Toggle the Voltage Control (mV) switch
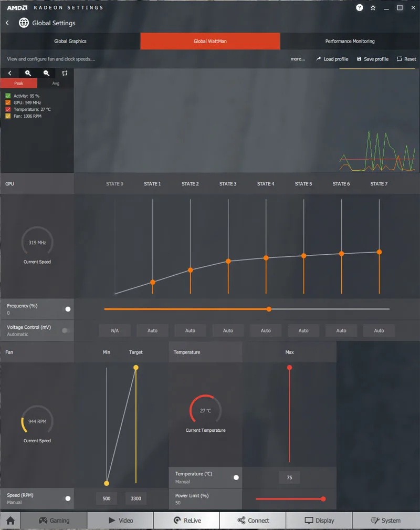Image resolution: width=420 pixels, height=530 pixels. [66, 330]
